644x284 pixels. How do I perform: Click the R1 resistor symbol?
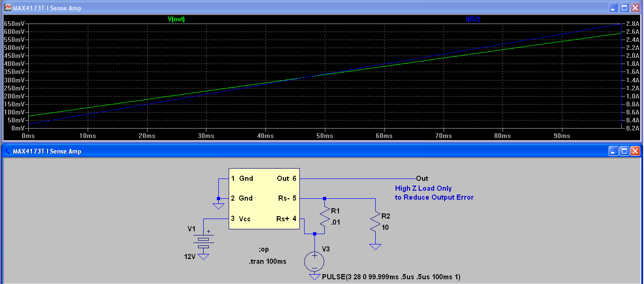pyautogui.click(x=324, y=216)
